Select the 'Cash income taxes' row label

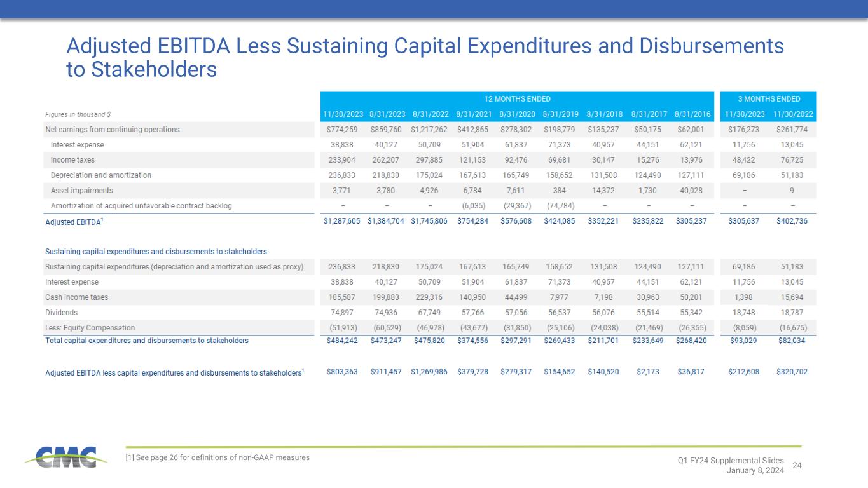point(76,297)
